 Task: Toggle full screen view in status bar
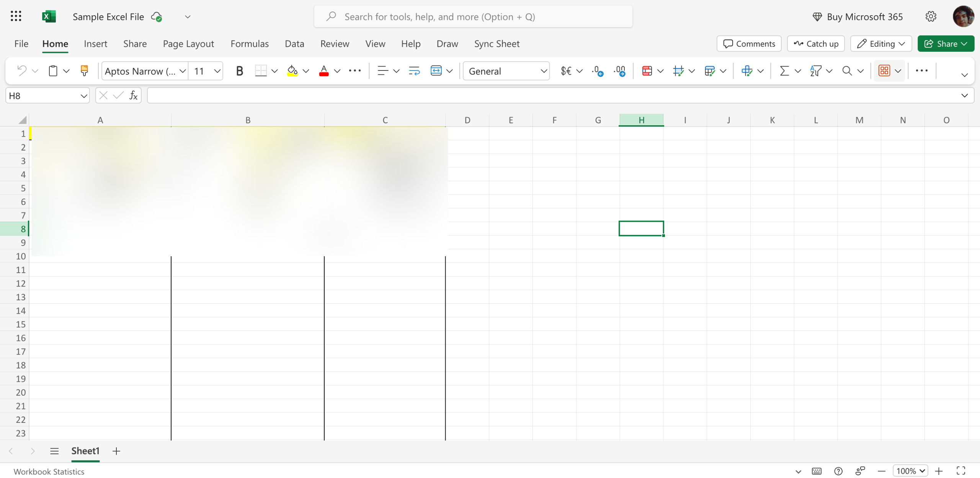point(961,471)
